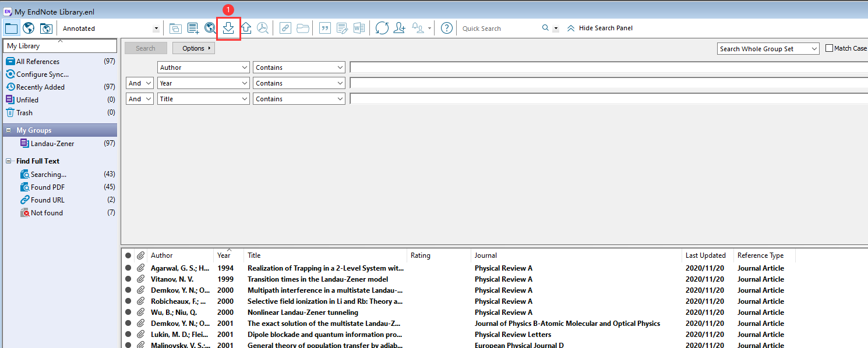Screen dimensions: 868x348
Task: Open the Year field dropdown
Action: (x=203, y=83)
